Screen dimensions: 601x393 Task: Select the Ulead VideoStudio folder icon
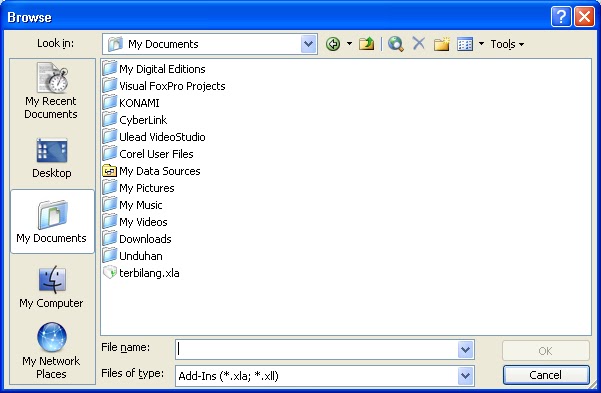pos(110,136)
